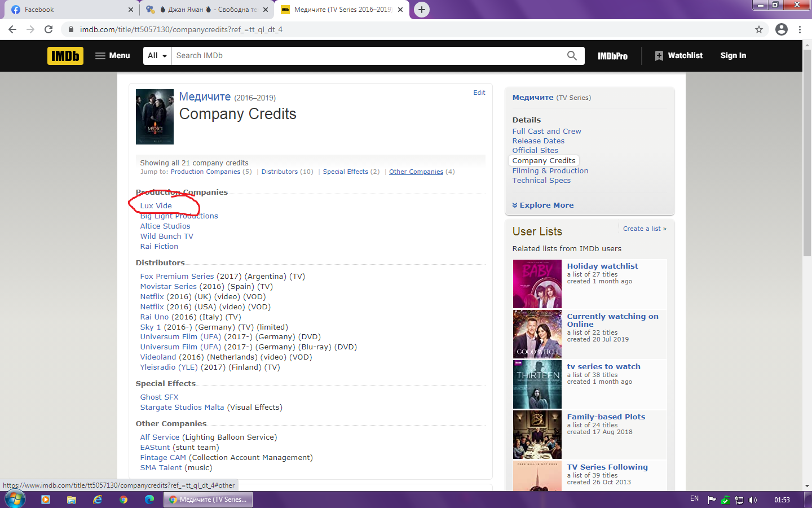This screenshot has height=508, width=812.
Task: Open Full Cast and Crew
Action: point(546,132)
